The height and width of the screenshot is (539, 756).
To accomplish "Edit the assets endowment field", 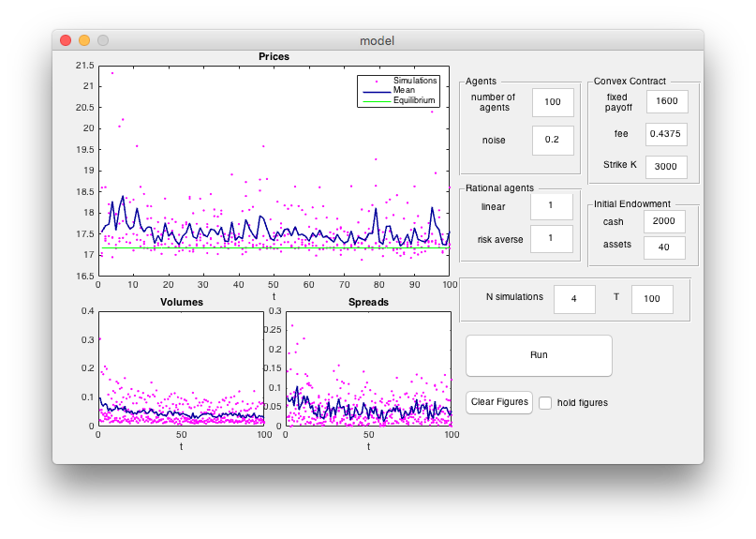I will tap(664, 247).
